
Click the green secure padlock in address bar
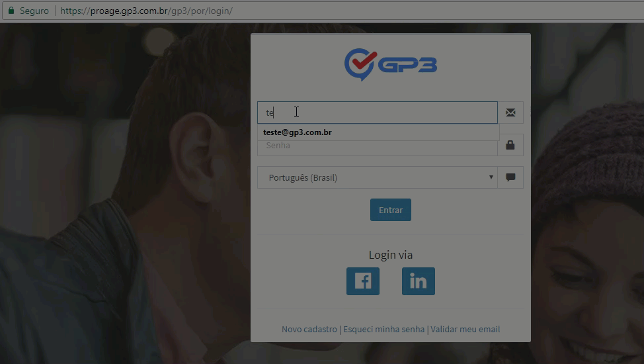11,11
